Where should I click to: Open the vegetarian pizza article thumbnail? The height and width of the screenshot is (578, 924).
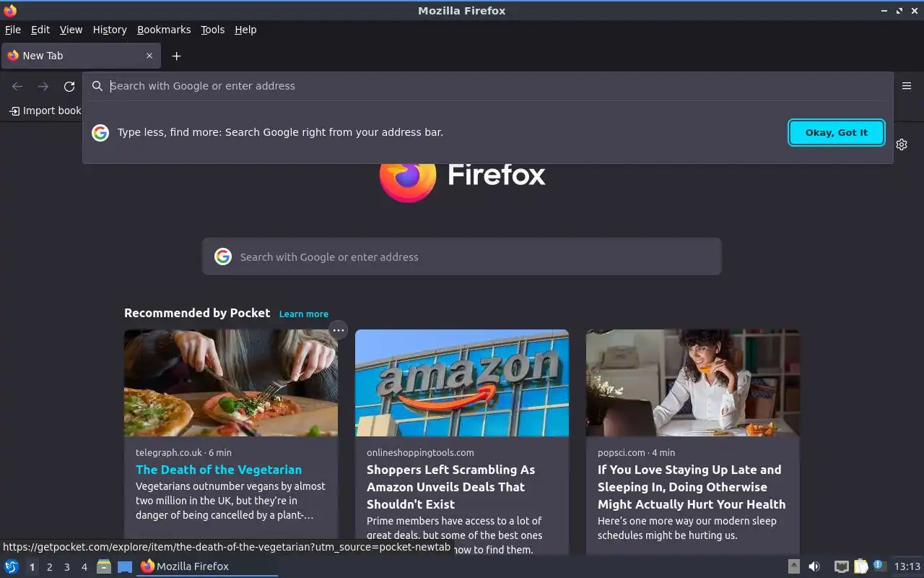click(x=231, y=383)
